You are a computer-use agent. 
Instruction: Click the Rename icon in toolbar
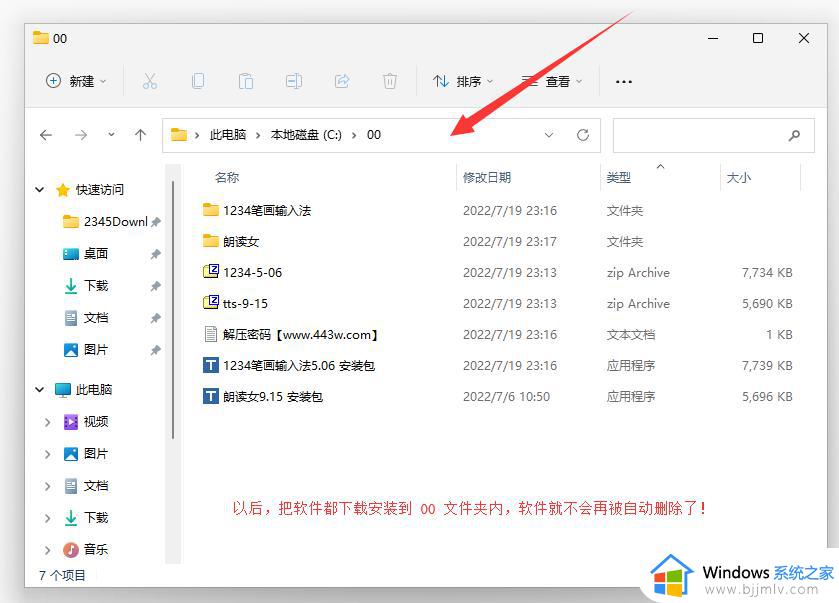[294, 81]
